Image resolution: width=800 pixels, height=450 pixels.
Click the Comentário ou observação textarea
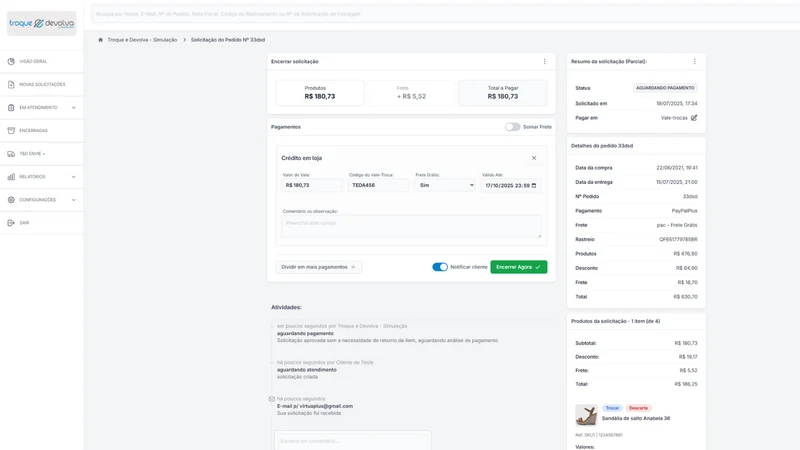(411, 227)
